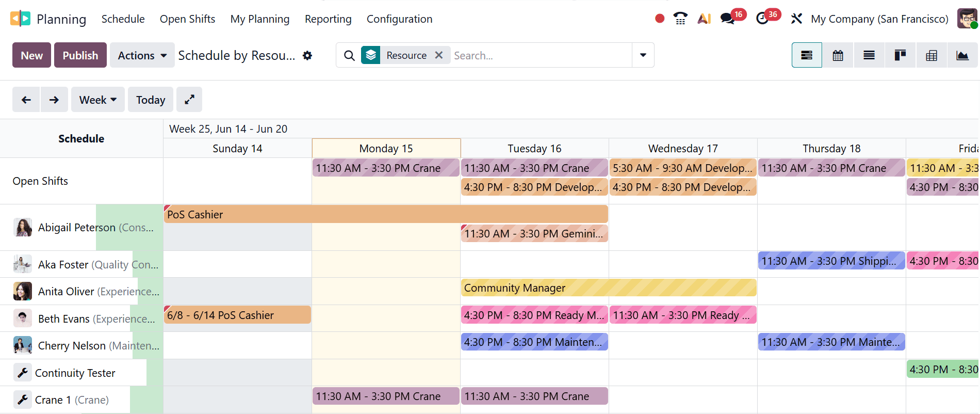Open Cherry Nelson's Tuesday 4:30 PM Maintenance shift
Image resolution: width=980 pixels, height=414 pixels.
pos(534,342)
